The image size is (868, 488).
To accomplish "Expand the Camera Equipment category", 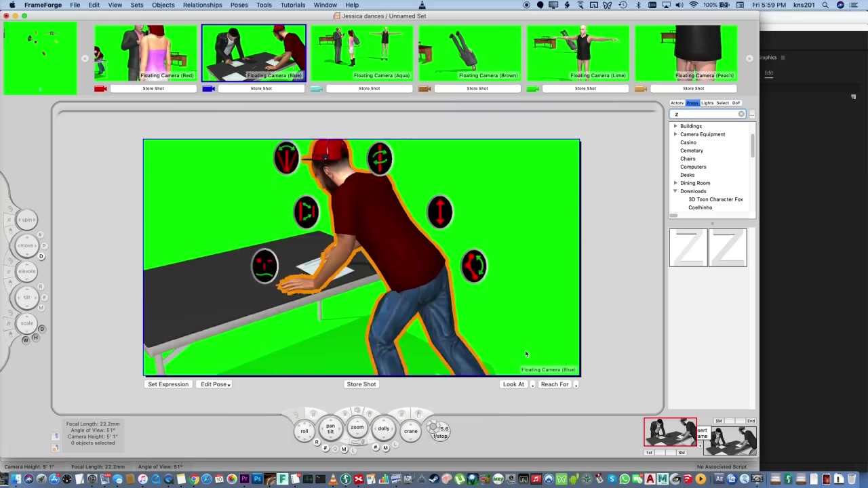I will tap(675, 134).
